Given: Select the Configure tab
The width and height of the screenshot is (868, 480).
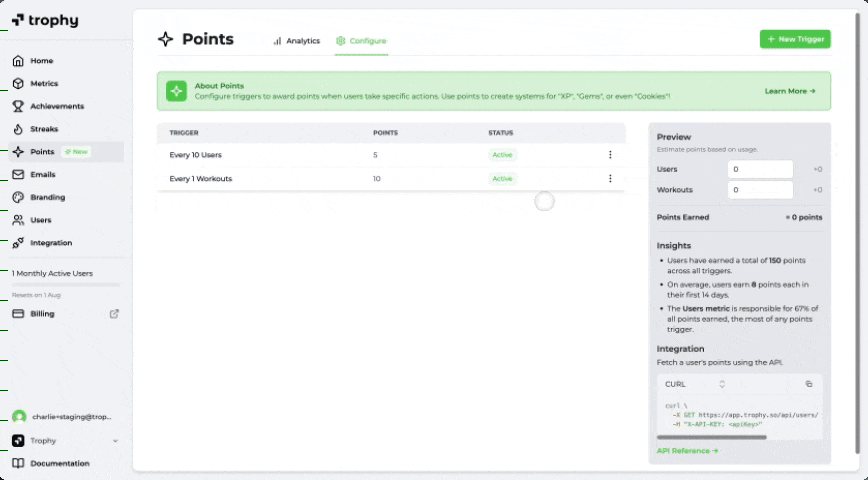Looking at the screenshot, I should (361, 41).
